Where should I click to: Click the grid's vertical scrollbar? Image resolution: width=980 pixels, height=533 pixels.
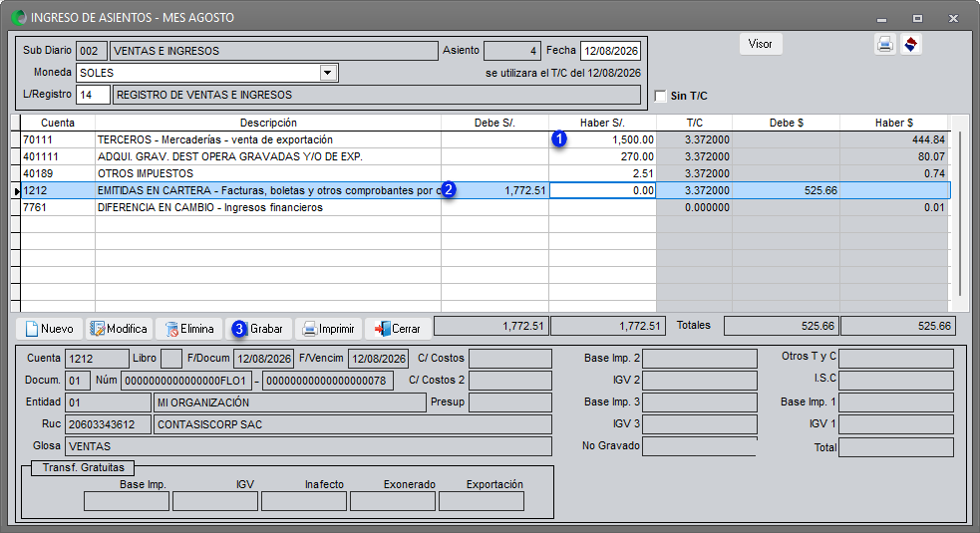[x=960, y=213]
